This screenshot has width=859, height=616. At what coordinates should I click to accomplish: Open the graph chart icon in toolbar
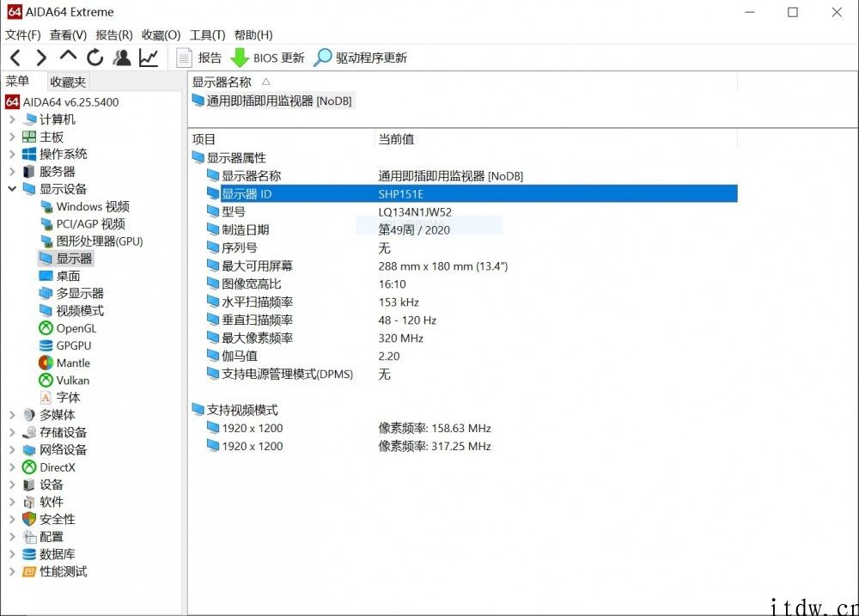[x=149, y=58]
